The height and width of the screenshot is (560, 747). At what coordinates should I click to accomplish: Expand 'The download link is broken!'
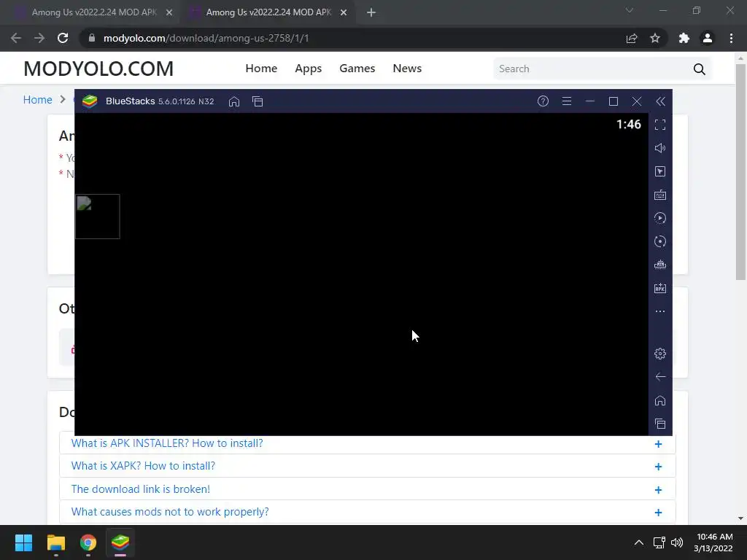[x=368, y=489]
